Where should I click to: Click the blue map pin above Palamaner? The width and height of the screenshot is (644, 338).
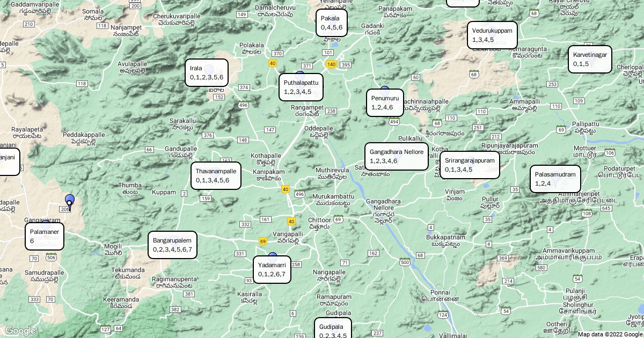[x=69, y=201]
